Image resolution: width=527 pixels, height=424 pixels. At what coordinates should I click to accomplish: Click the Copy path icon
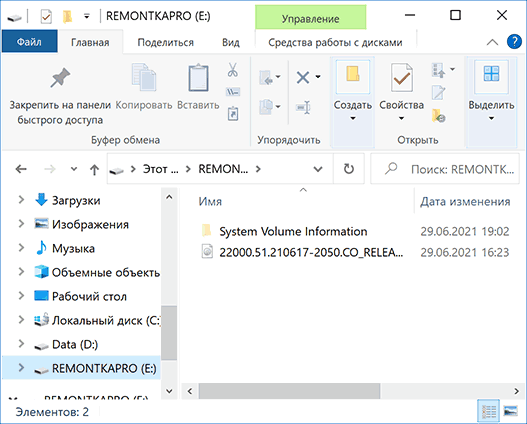click(233, 91)
